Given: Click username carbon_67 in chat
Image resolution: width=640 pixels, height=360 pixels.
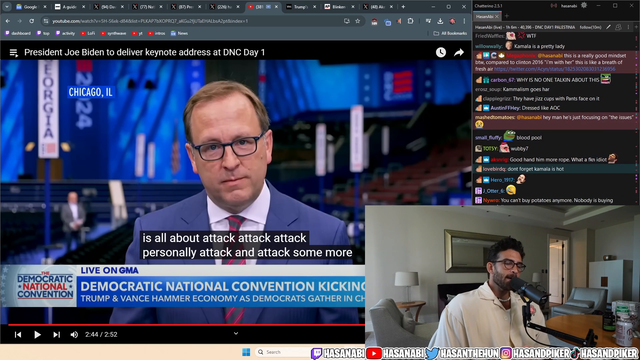Looking at the screenshot, I should (502, 80).
